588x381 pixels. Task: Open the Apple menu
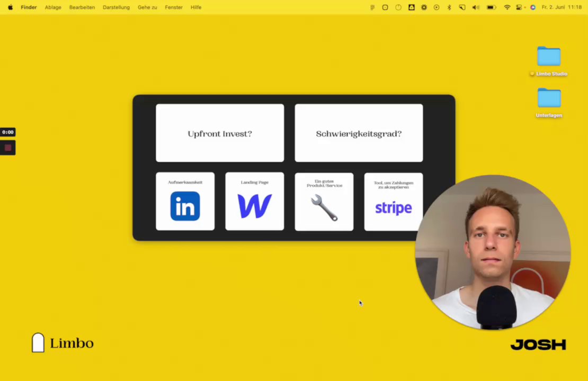pyautogui.click(x=11, y=7)
